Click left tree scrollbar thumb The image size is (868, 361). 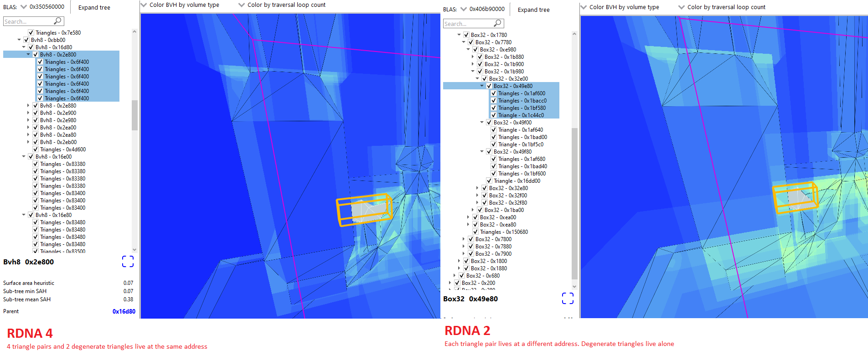[134, 115]
